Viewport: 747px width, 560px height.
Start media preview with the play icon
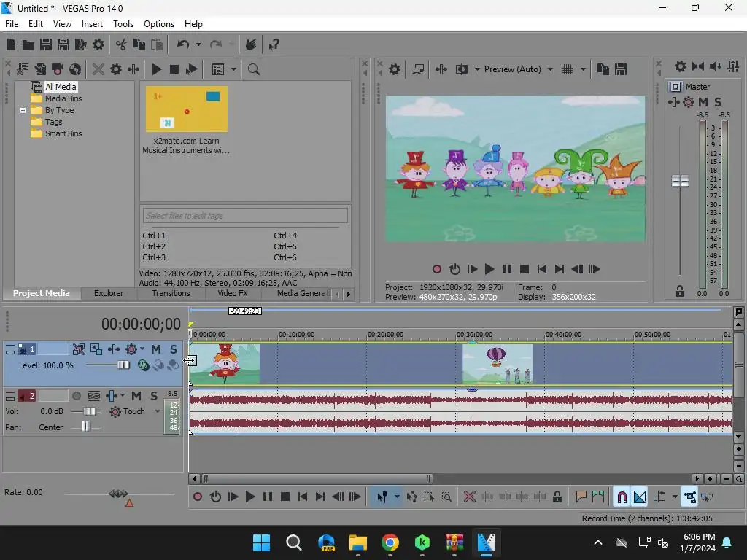tap(156, 69)
